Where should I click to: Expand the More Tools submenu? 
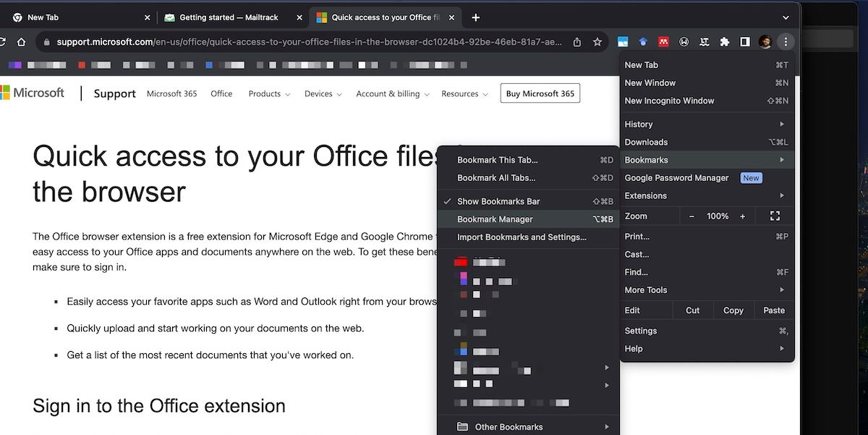[647, 290]
